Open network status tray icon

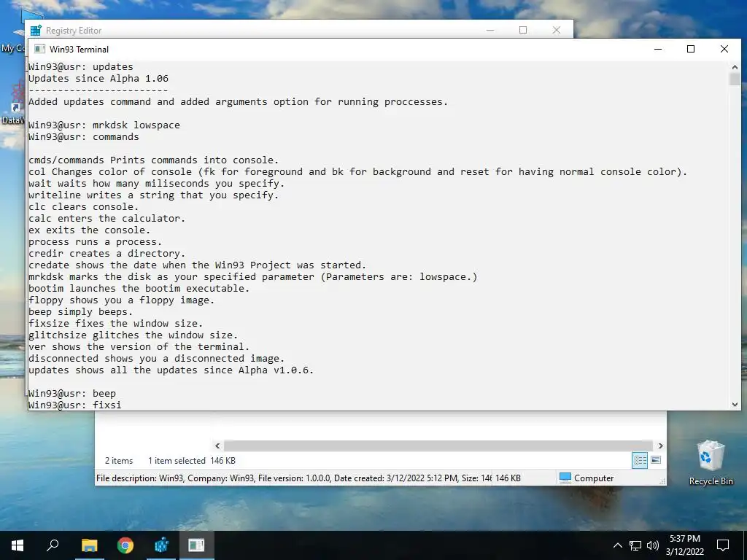[x=635, y=545]
